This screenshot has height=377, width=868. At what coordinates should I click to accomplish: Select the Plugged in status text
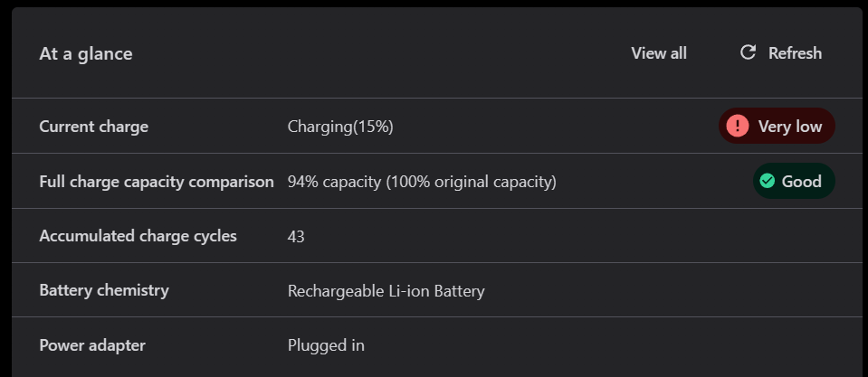(326, 345)
